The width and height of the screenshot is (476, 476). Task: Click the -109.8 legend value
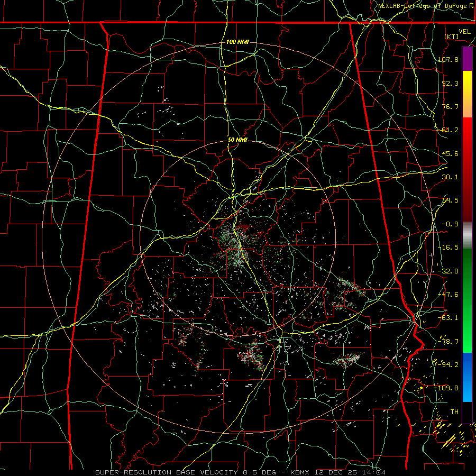tap(446, 388)
